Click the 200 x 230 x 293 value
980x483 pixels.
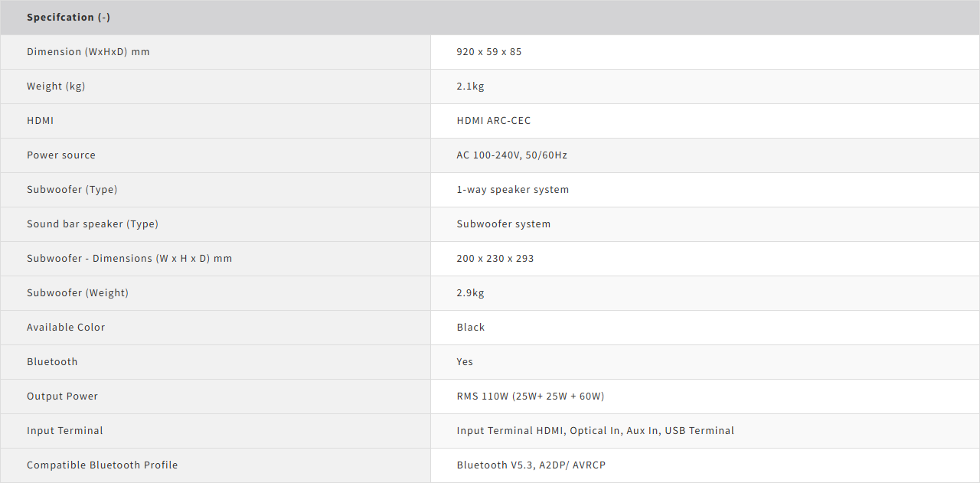point(495,259)
